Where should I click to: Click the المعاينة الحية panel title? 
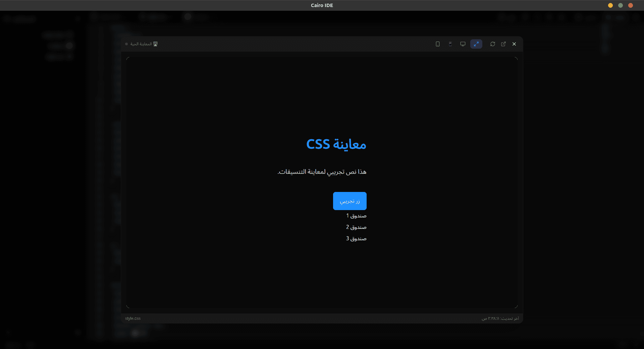pos(141,44)
